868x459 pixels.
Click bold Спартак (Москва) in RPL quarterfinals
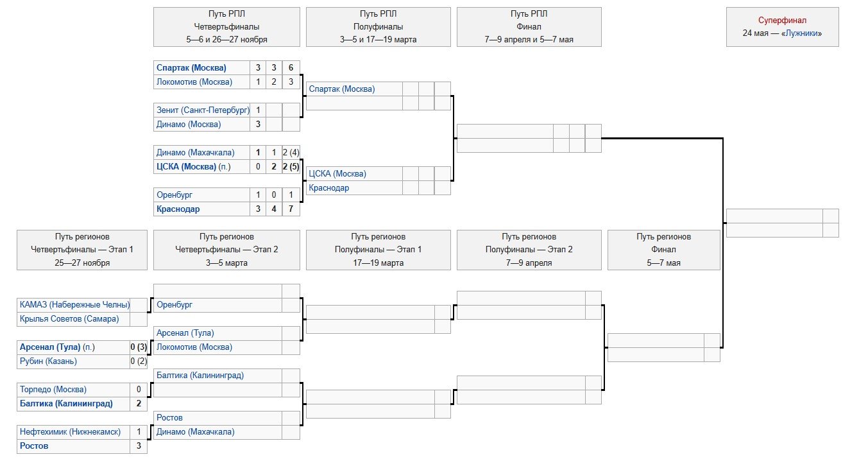(191, 68)
